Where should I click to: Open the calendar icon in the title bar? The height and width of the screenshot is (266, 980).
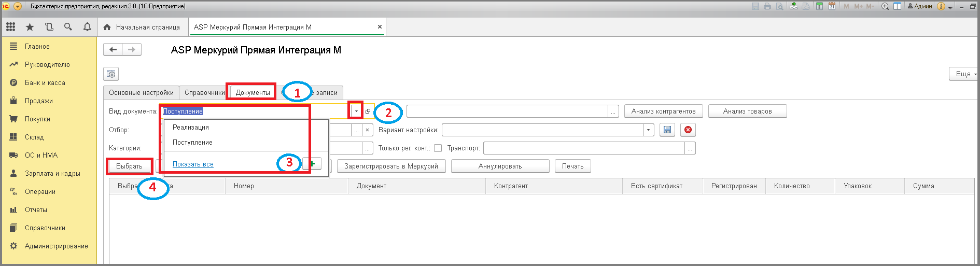[832, 6]
